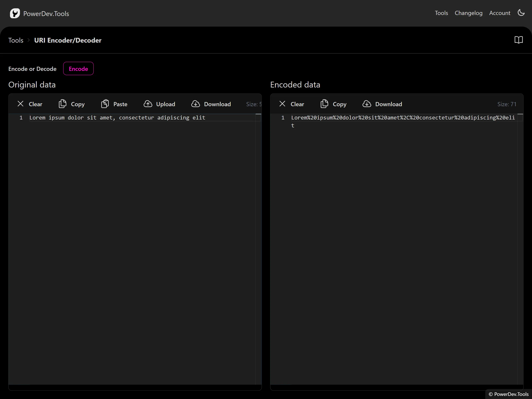Open the Changelog page link

tap(468, 13)
